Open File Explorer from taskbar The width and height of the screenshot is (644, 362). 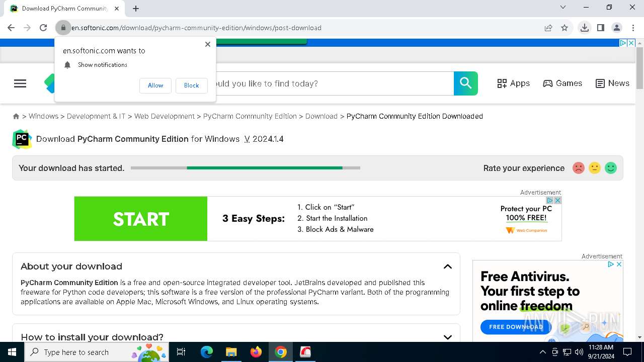(231, 352)
